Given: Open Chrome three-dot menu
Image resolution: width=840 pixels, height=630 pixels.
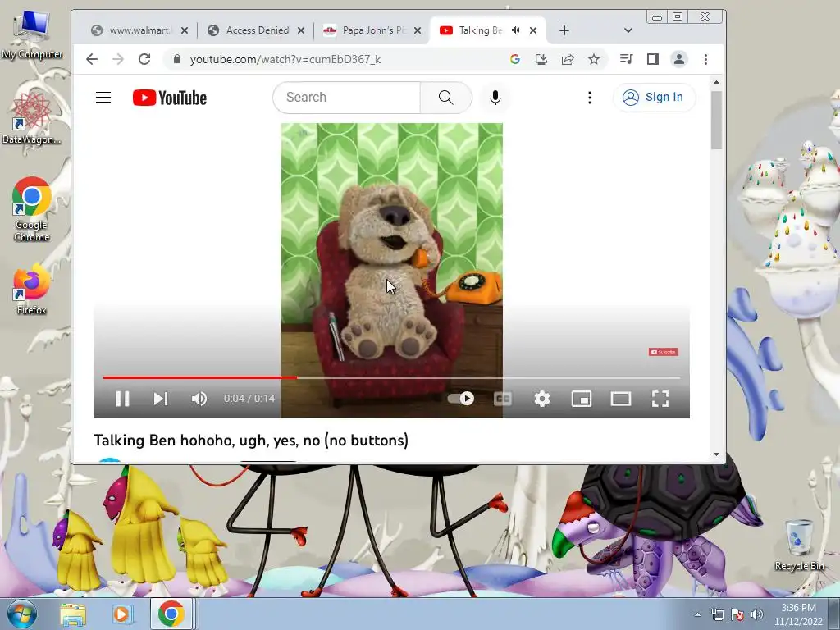Looking at the screenshot, I should tap(705, 59).
